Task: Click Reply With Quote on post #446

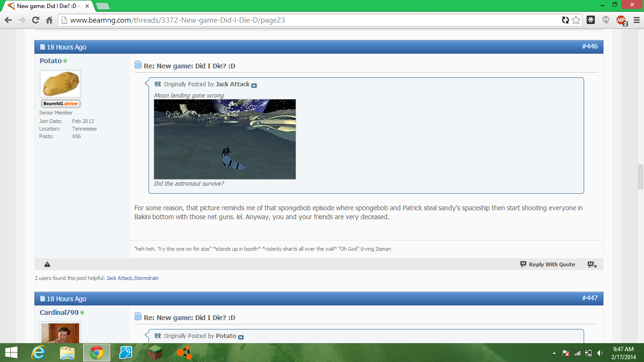Action: pos(548,264)
